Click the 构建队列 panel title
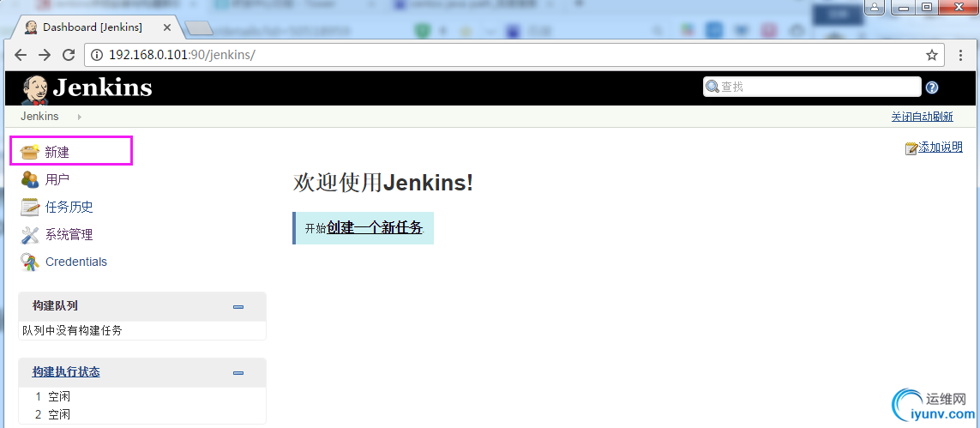 click(x=55, y=306)
